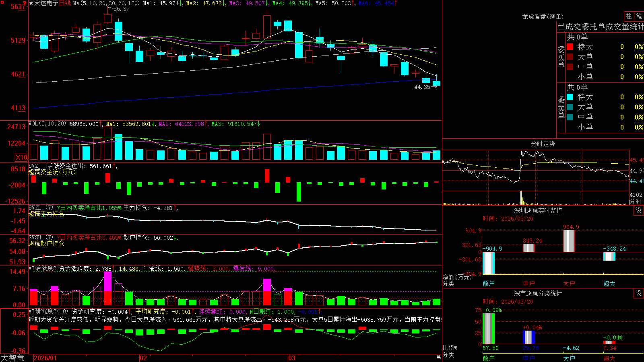
Task: Click the -904.9 散户 bar in 深圳超赢实时监控
Action: coord(489,263)
